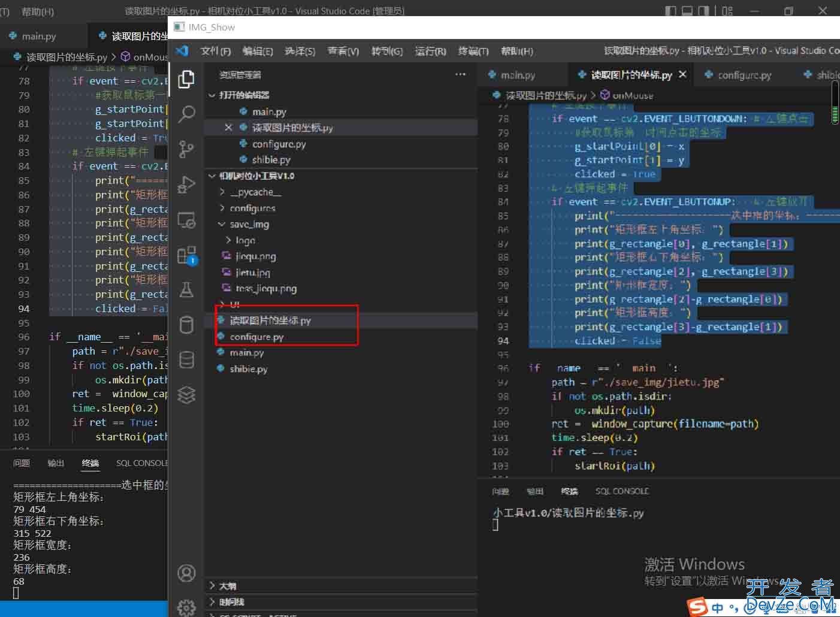The image size is (840, 617).
Task: Switch IME language with the 中 indicator
Action: click(717, 607)
